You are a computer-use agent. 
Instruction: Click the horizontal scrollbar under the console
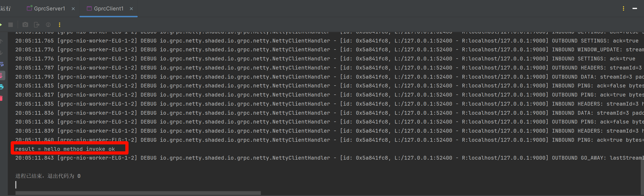click(138, 193)
